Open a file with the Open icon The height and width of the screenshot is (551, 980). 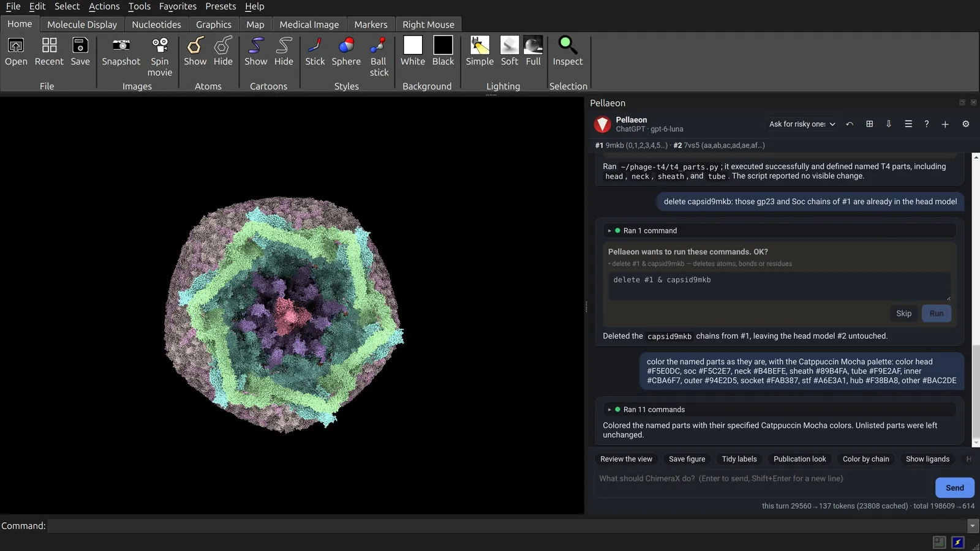16,51
